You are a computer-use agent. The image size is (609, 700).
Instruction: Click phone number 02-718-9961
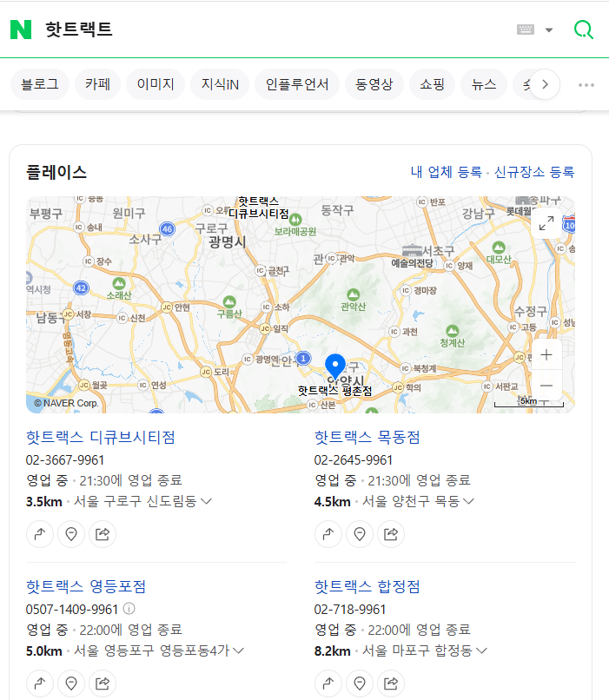[350, 610]
